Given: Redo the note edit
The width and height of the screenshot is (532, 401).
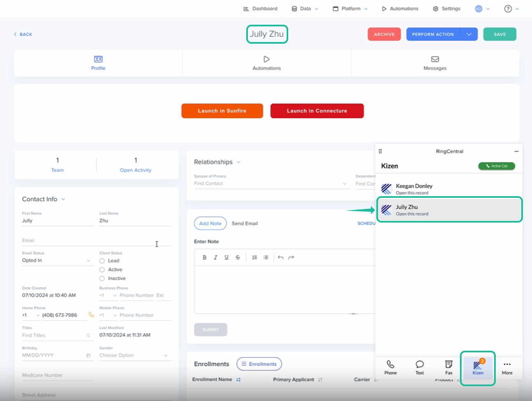Looking at the screenshot, I should click(291, 258).
